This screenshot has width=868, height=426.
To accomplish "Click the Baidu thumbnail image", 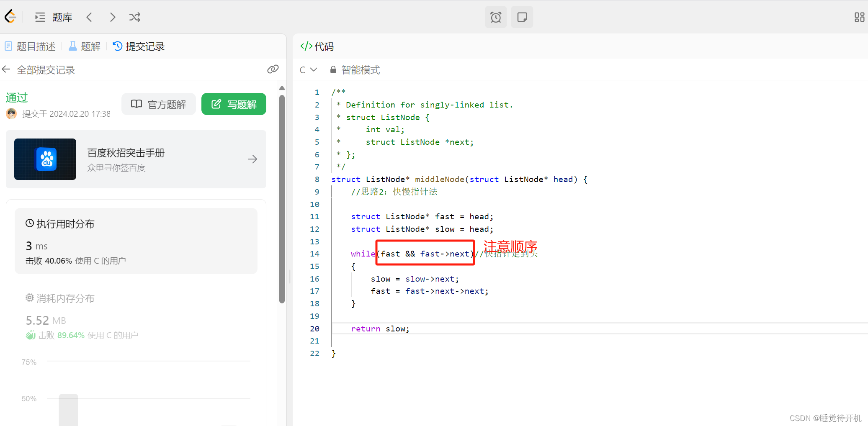I will (x=45, y=159).
